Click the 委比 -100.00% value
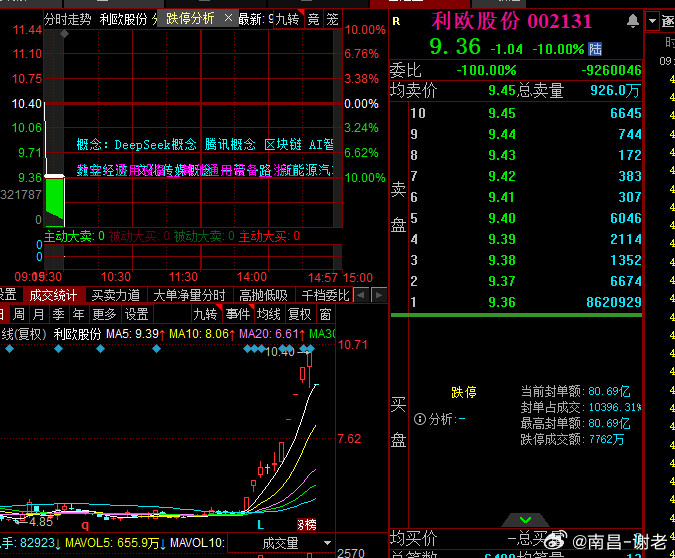This screenshot has width=675, height=558. (x=486, y=70)
